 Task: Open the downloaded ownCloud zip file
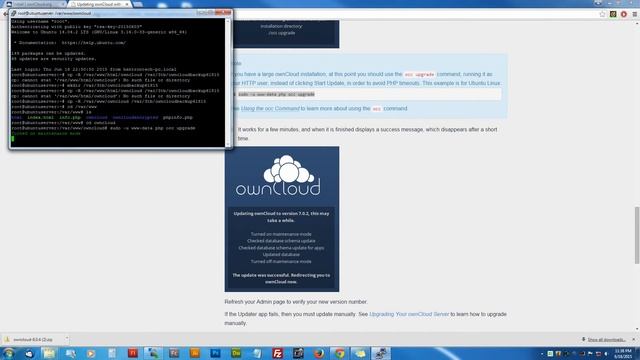[33, 340]
